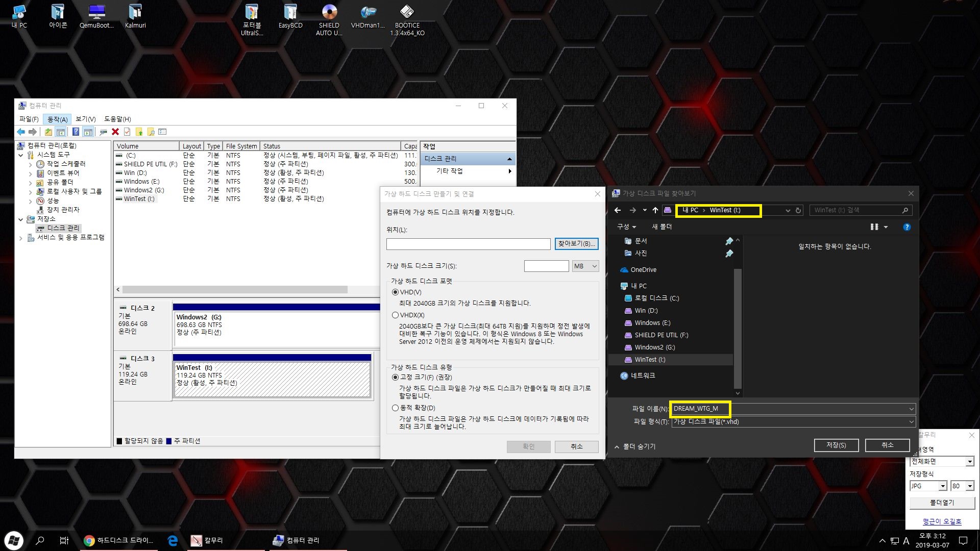
Task: Open the 구성 dropdown in browse dialog
Action: tap(626, 227)
